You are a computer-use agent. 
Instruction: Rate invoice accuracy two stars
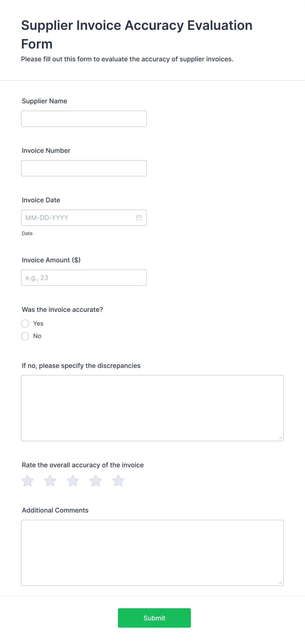pos(50,481)
